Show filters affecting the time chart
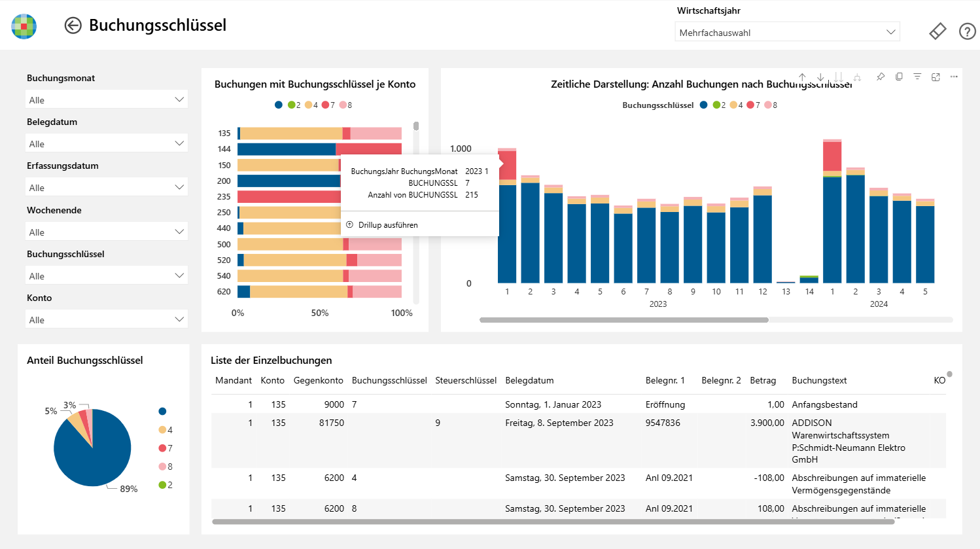This screenshot has height=549, width=980. tap(917, 77)
